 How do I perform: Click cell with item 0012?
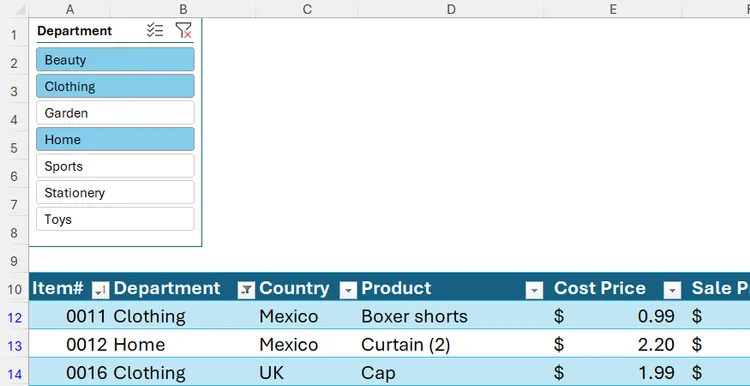70,344
